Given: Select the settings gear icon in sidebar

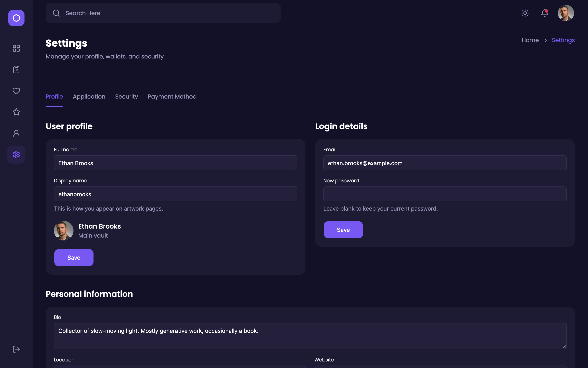Looking at the screenshot, I should coord(16,155).
